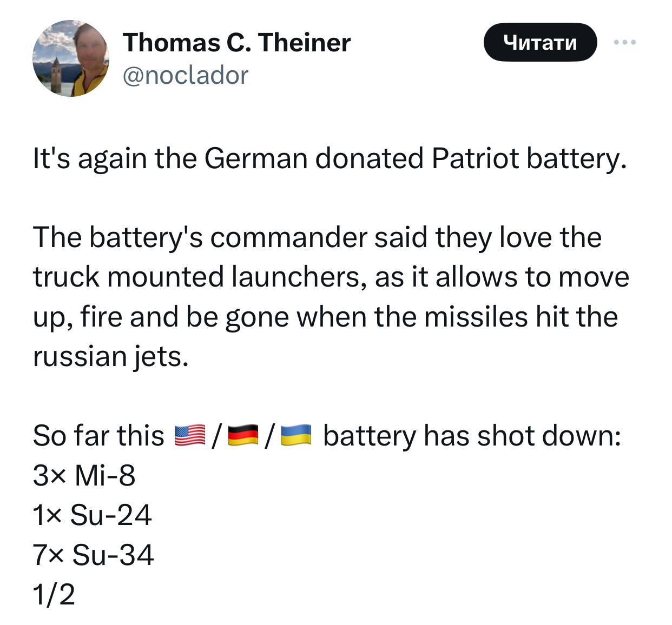Open the @noclador handle
The height and width of the screenshot is (625, 672).
click(x=186, y=76)
